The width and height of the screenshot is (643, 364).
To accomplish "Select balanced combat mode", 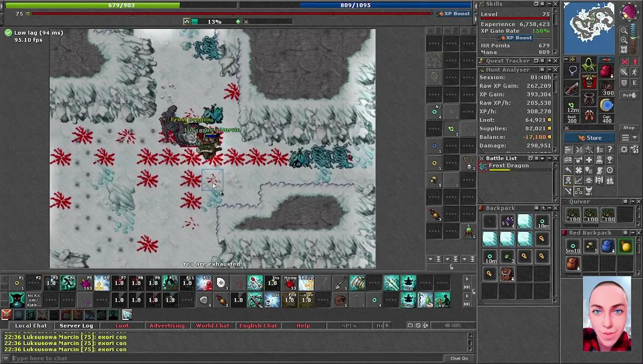I will click(625, 73).
